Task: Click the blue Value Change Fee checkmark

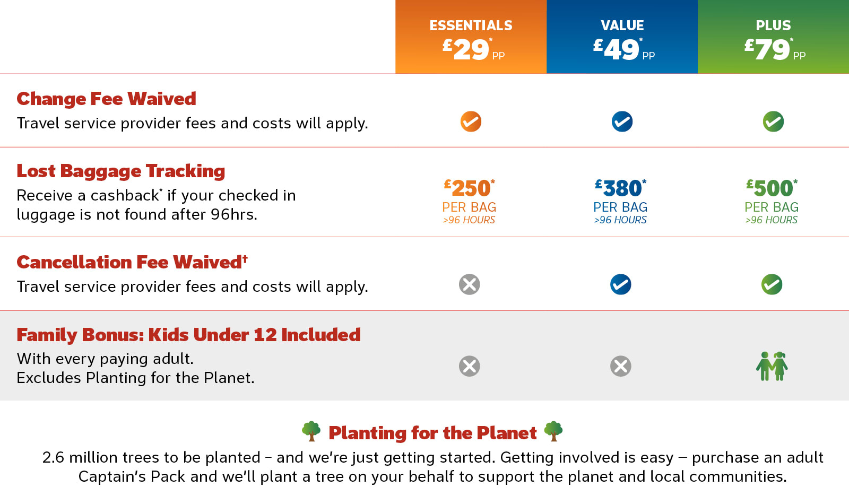Action: (622, 121)
